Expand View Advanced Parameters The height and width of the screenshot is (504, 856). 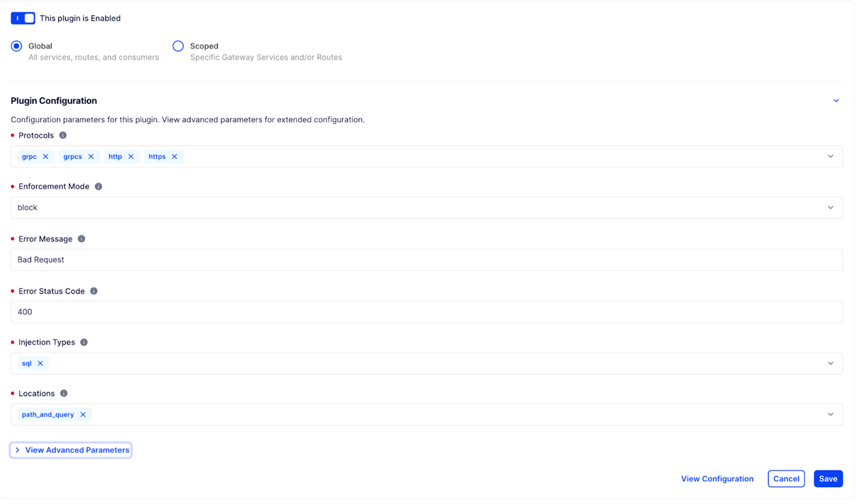70,449
